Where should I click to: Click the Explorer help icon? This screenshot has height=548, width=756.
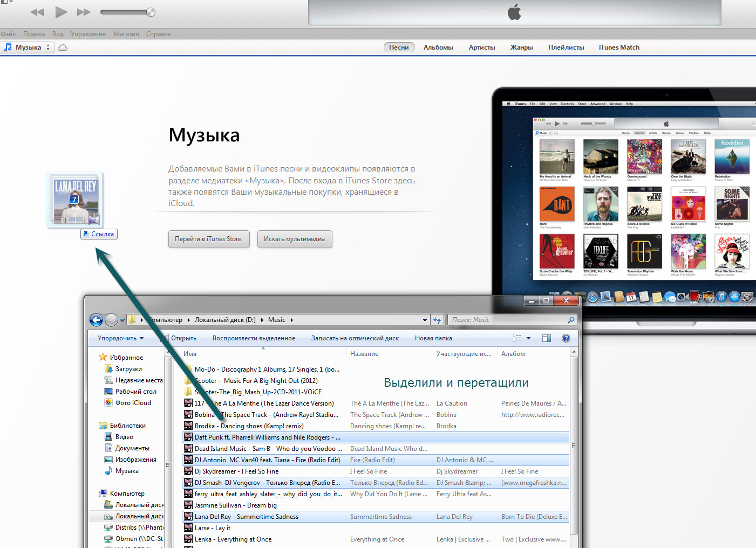click(x=566, y=338)
